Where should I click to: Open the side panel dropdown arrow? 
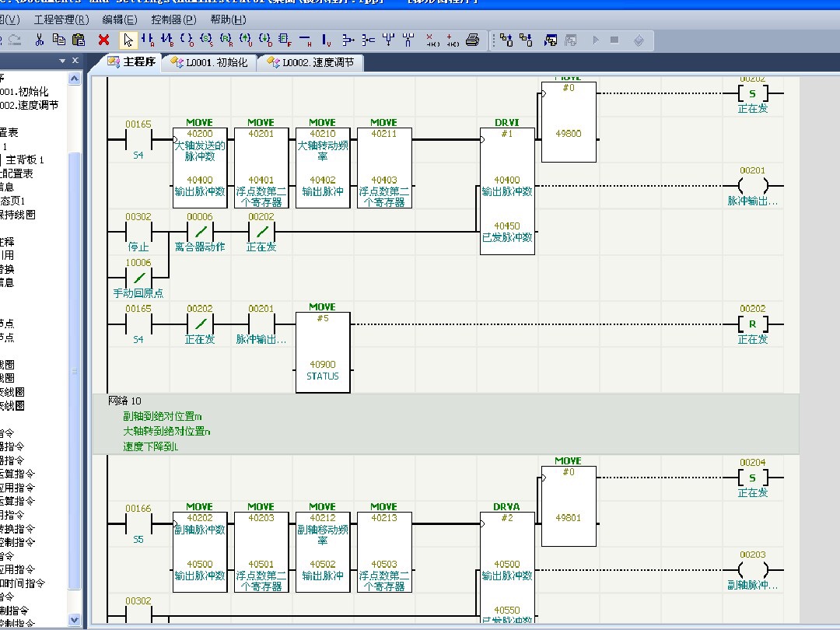click(62, 61)
